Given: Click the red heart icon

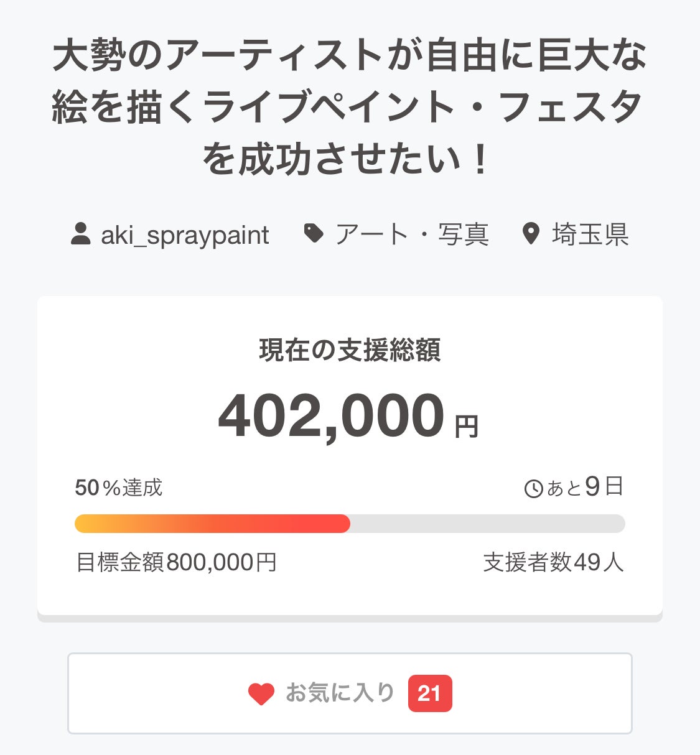Looking at the screenshot, I should click(x=261, y=694).
